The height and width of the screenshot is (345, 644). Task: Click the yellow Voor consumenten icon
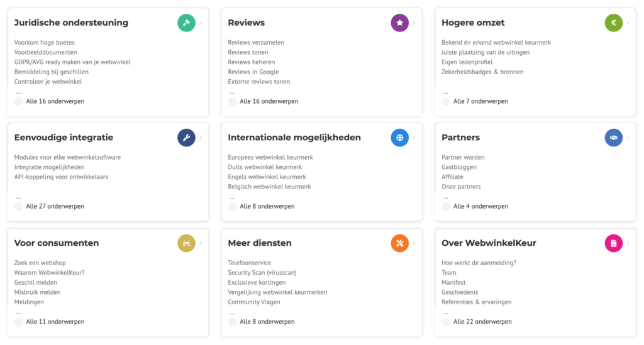point(186,243)
